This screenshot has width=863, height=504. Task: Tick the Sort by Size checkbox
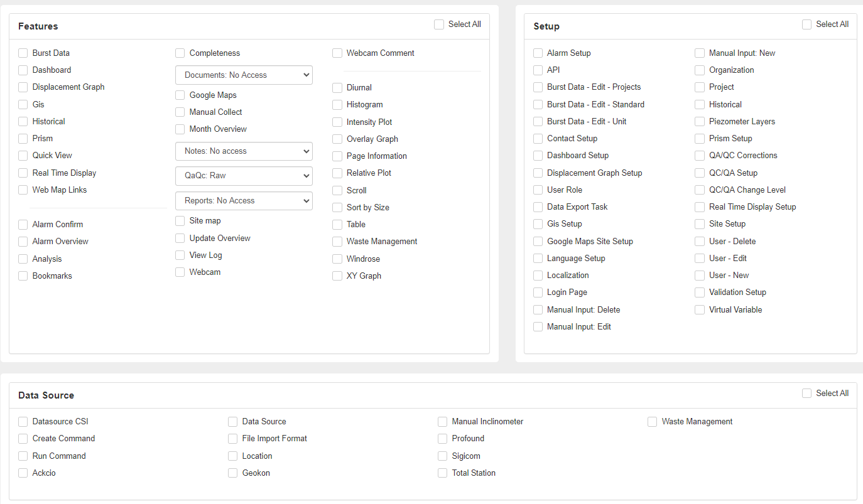337,208
